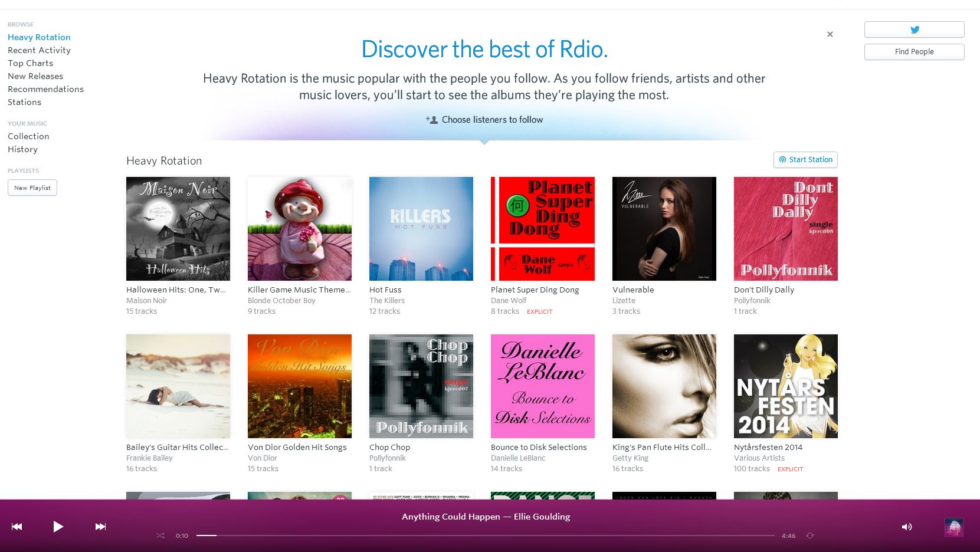Play the current song
980x552 pixels.
point(58,527)
